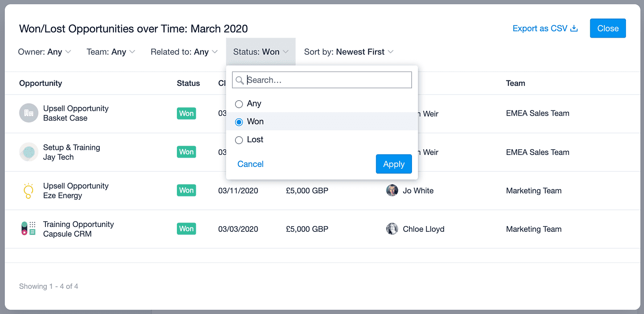Click the Eze Energy lightbulb logo
Screen dimensions: 644x314
point(29,190)
